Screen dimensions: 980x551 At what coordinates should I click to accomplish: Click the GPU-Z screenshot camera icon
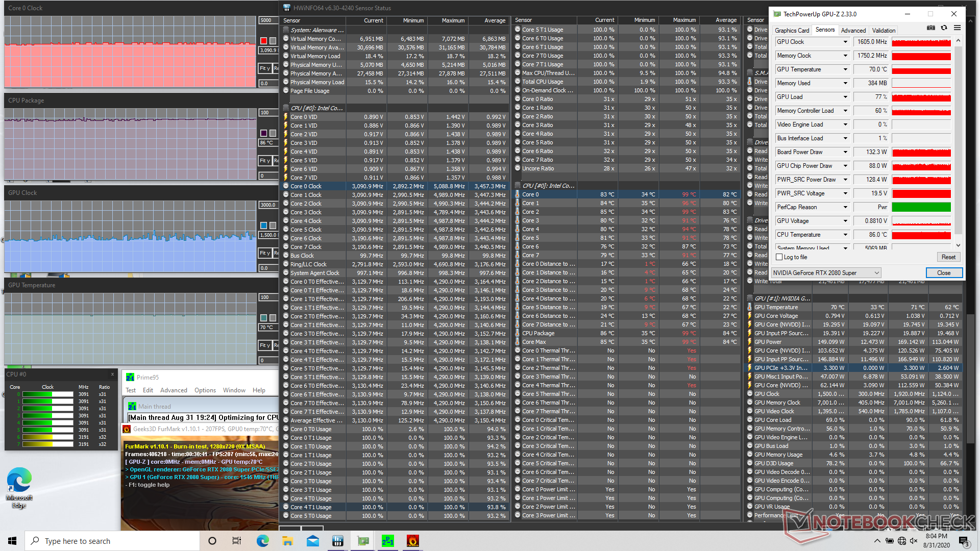[x=931, y=28]
